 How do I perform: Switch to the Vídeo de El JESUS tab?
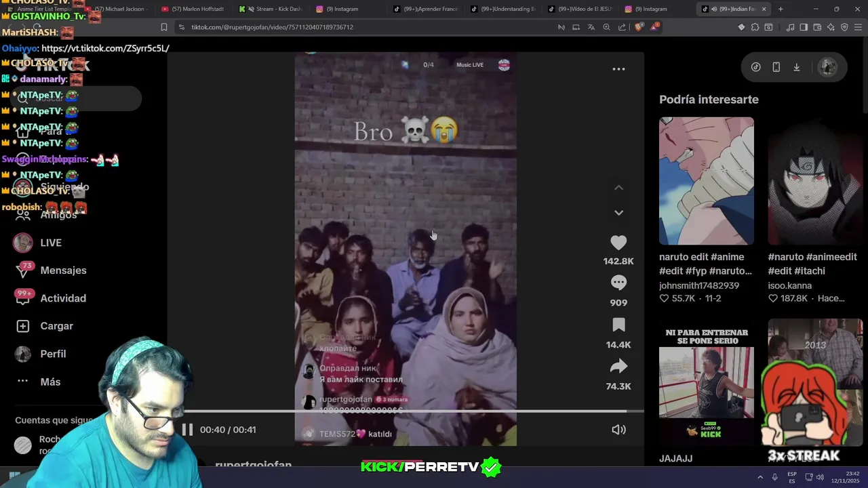pos(580,9)
